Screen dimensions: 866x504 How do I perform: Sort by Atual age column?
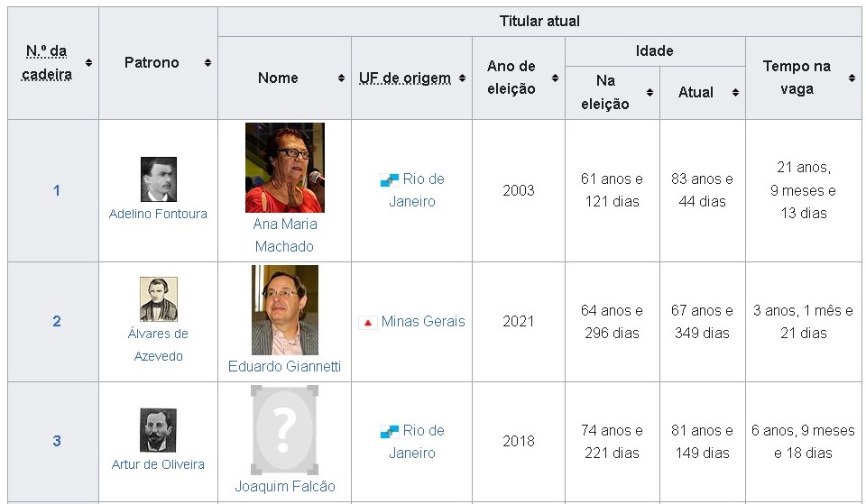735,93
